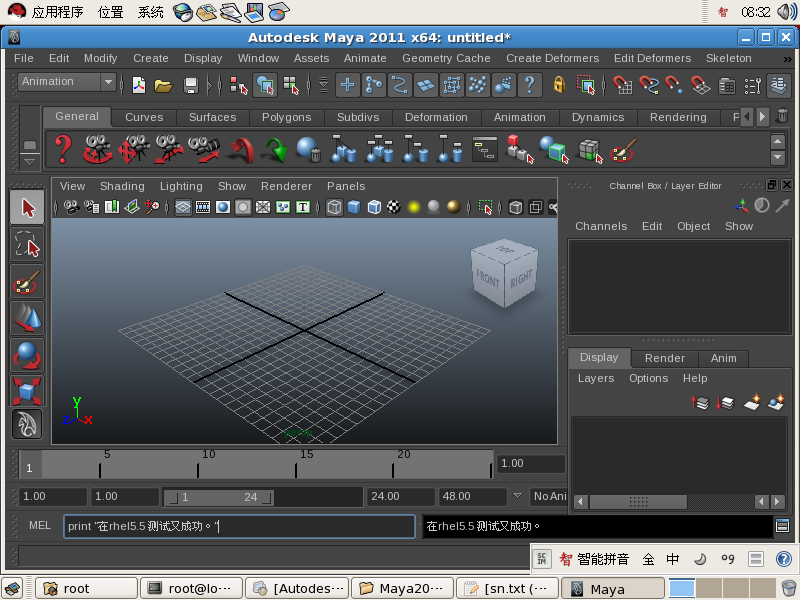This screenshot has height=600, width=800.
Task: Toggle Snap to curves on status line
Action: click(648, 85)
